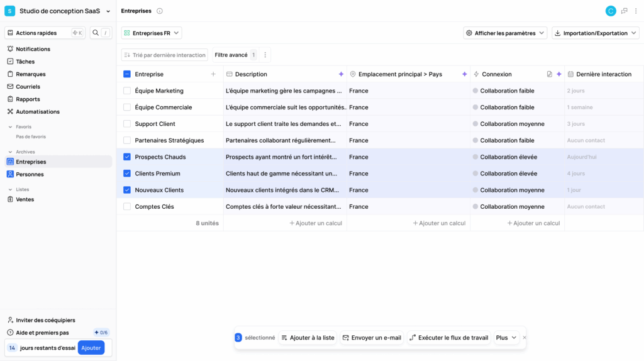Click Collaboration moyenne for Support Client
This screenshot has width=644, height=361.
[512, 124]
